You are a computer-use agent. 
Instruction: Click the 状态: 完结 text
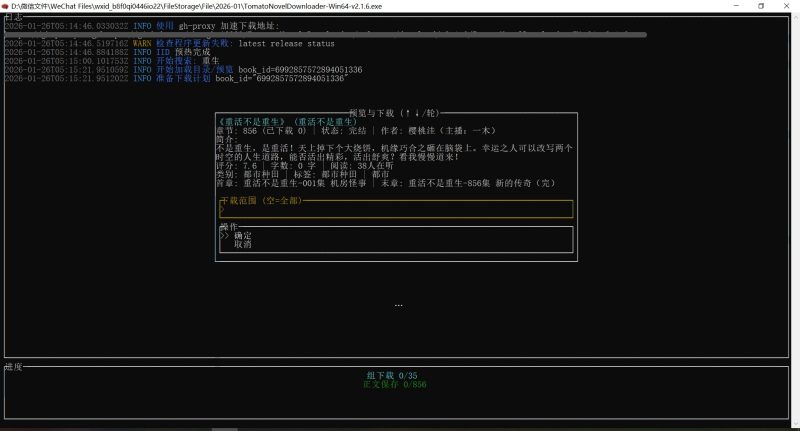coord(344,131)
